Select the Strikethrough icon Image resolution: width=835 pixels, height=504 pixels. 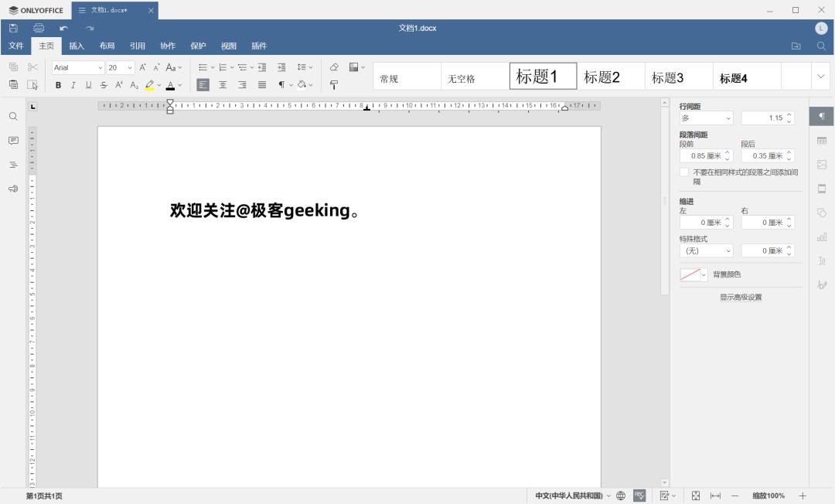coord(104,85)
